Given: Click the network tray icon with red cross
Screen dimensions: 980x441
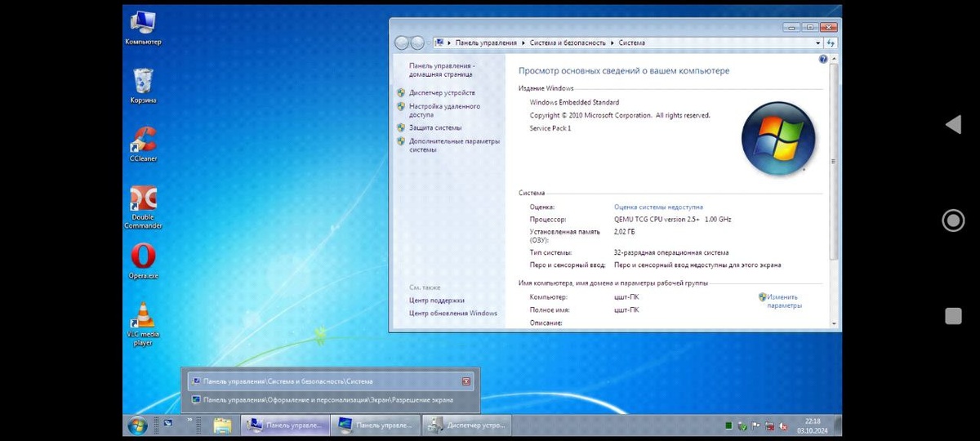Looking at the screenshot, I should point(769,425).
